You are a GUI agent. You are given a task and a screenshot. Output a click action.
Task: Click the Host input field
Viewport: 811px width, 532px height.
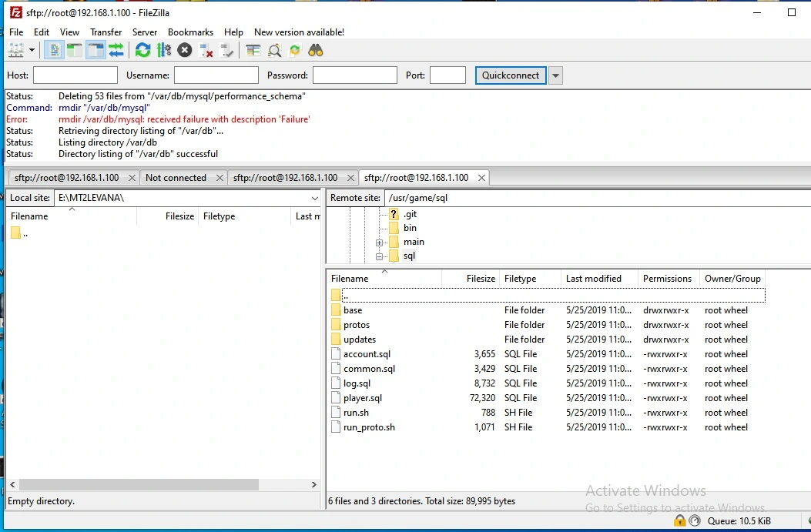pos(75,75)
